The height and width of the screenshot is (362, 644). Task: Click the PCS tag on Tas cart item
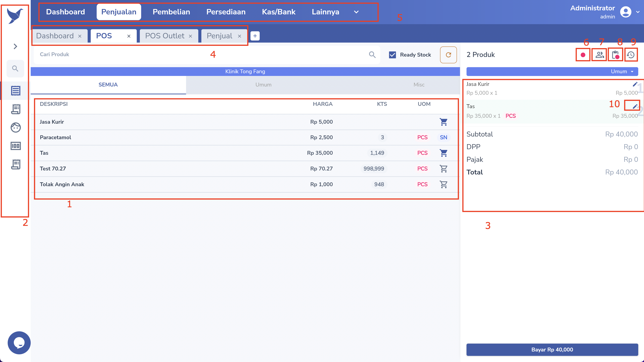(510, 116)
